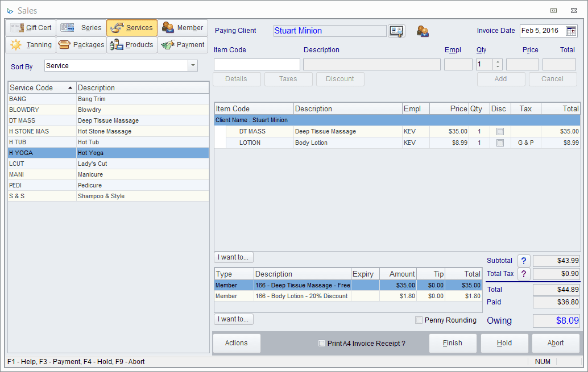Click the Taxes button

[x=288, y=79]
